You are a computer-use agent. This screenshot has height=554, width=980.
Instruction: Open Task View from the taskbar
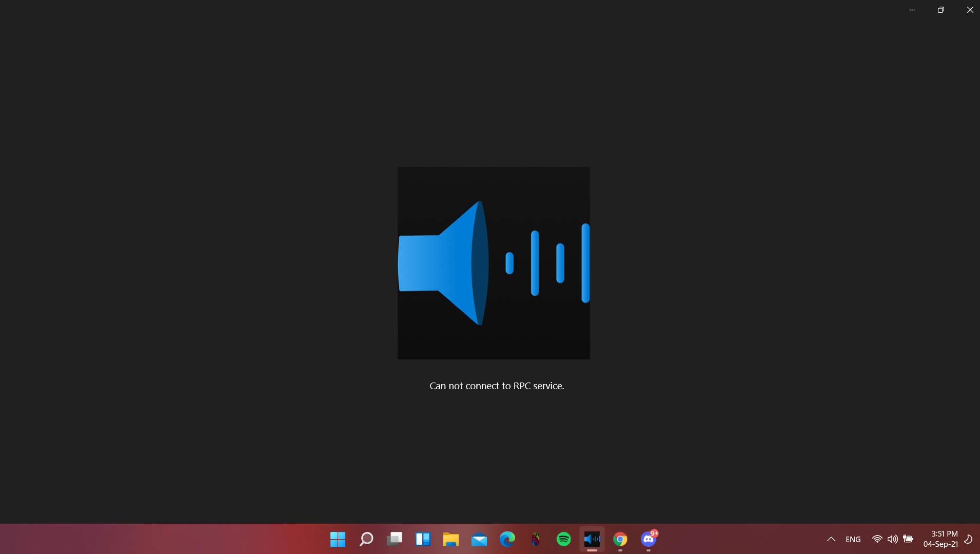[394, 539]
